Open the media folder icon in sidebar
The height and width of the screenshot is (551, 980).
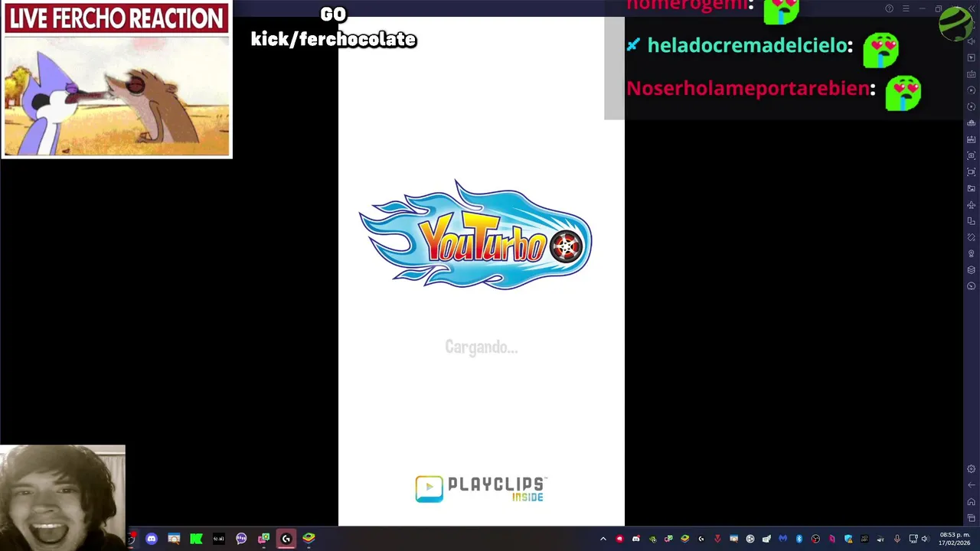click(972, 188)
